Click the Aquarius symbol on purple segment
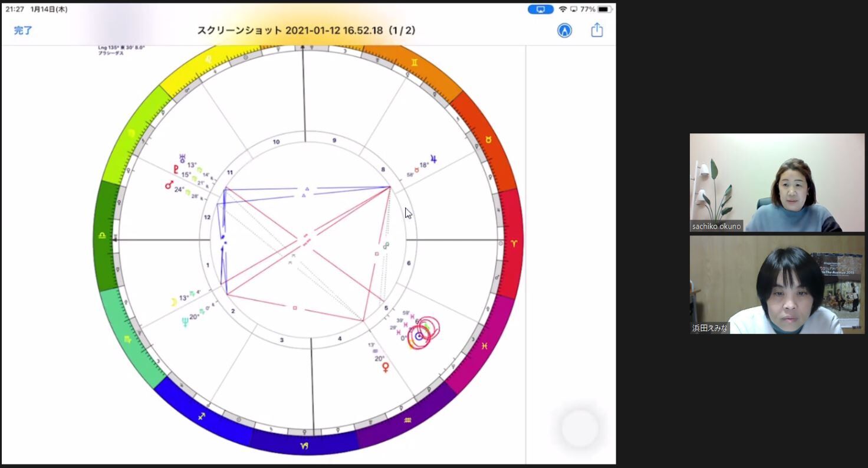Image resolution: width=868 pixels, height=468 pixels. click(407, 421)
